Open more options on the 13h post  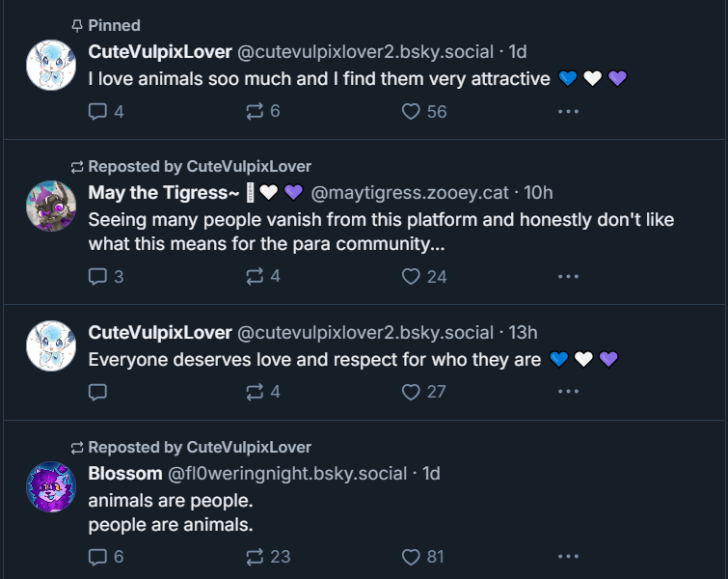568,392
